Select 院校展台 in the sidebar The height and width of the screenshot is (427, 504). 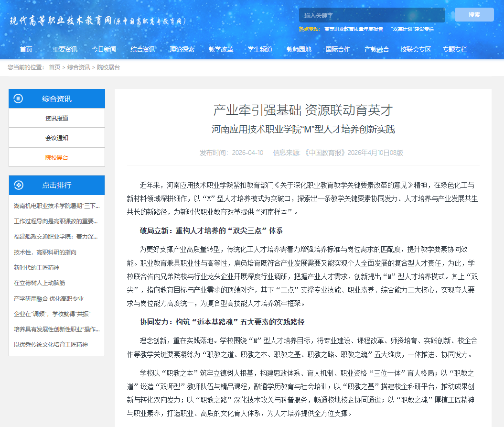pyautogui.click(x=57, y=157)
